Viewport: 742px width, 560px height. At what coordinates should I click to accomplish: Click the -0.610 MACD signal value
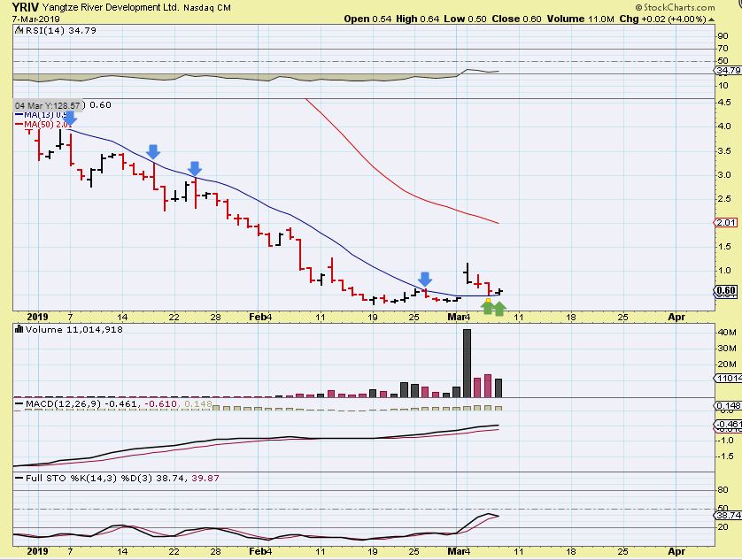pyautogui.click(x=160, y=404)
